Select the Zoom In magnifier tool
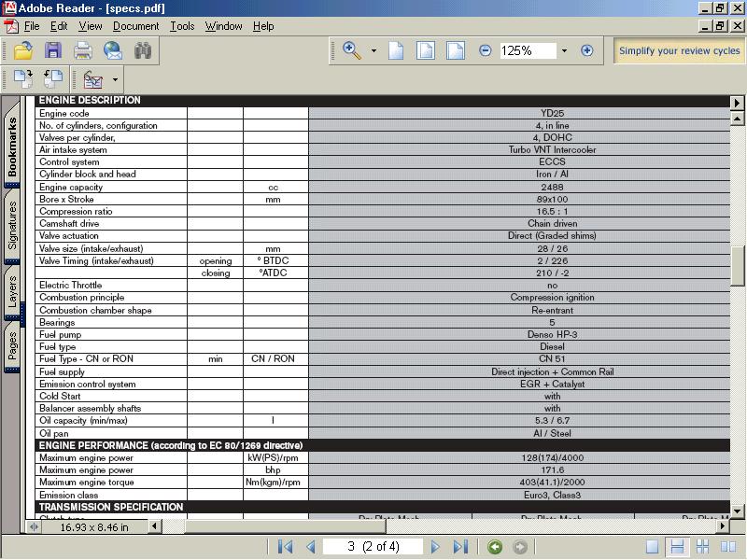Screen dimensions: 747x560 click(x=351, y=50)
